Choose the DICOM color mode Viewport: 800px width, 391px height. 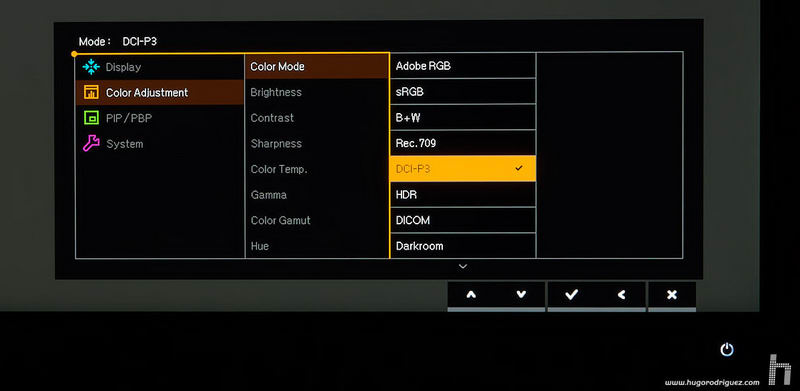pyautogui.click(x=463, y=220)
